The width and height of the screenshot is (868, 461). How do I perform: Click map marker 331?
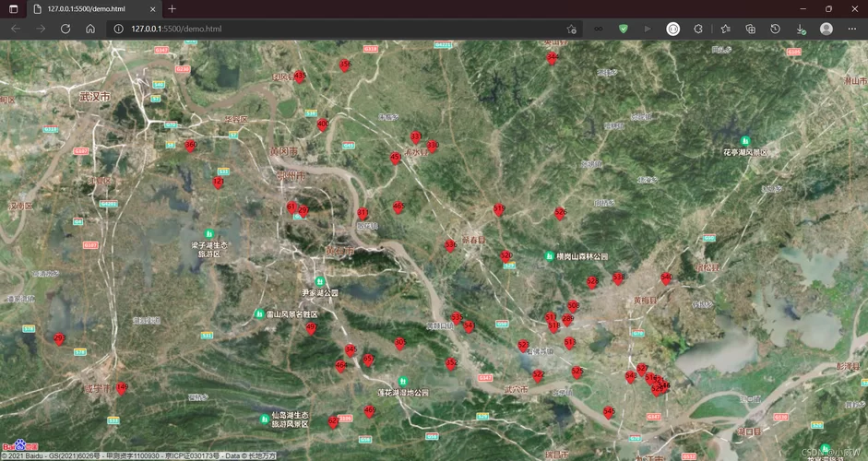416,136
